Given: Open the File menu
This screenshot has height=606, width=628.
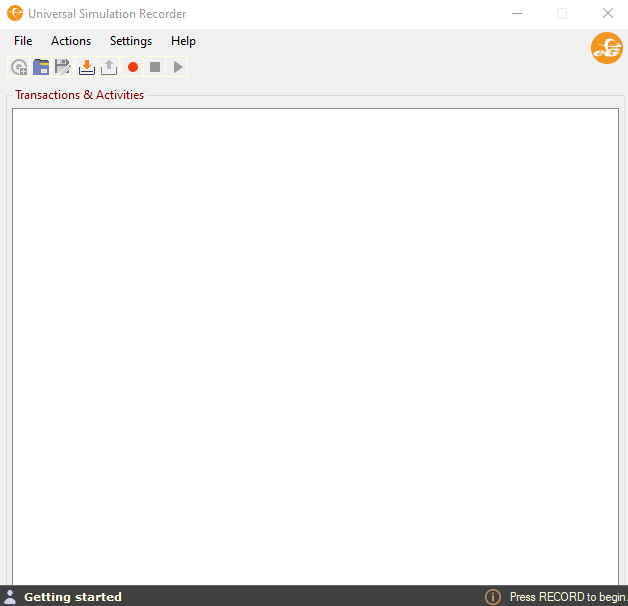Looking at the screenshot, I should [x=23, y=41].
